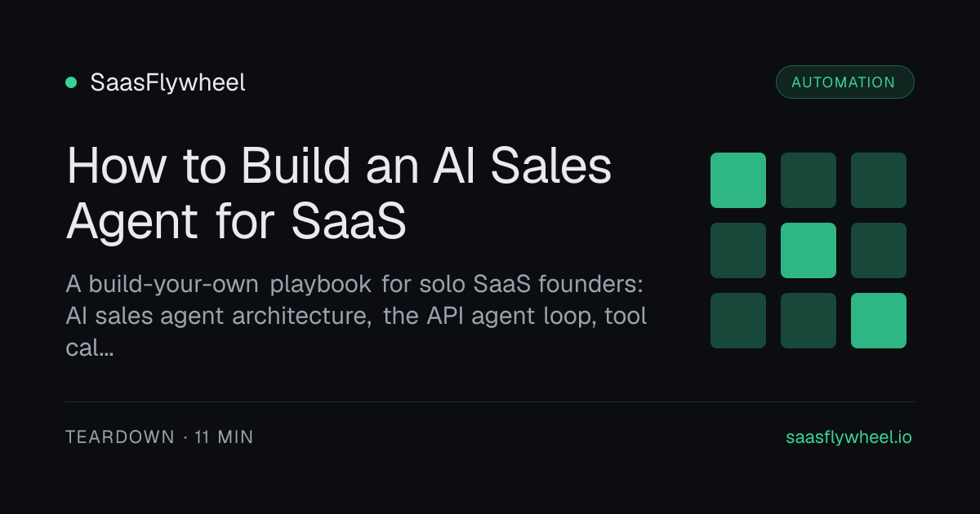Click the dark bottom-left grid square
This screenshot has width=980, height=514.
tap(738, 321)
